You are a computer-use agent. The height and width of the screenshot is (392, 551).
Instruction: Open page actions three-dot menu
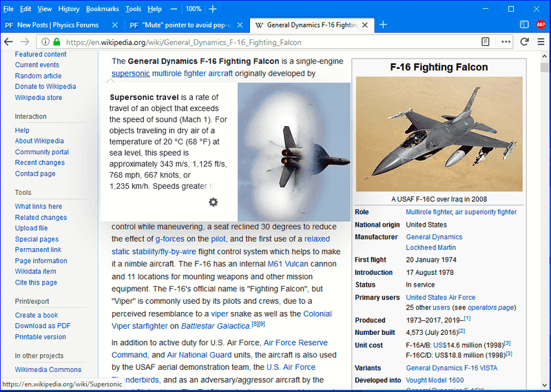coord(506,42)
